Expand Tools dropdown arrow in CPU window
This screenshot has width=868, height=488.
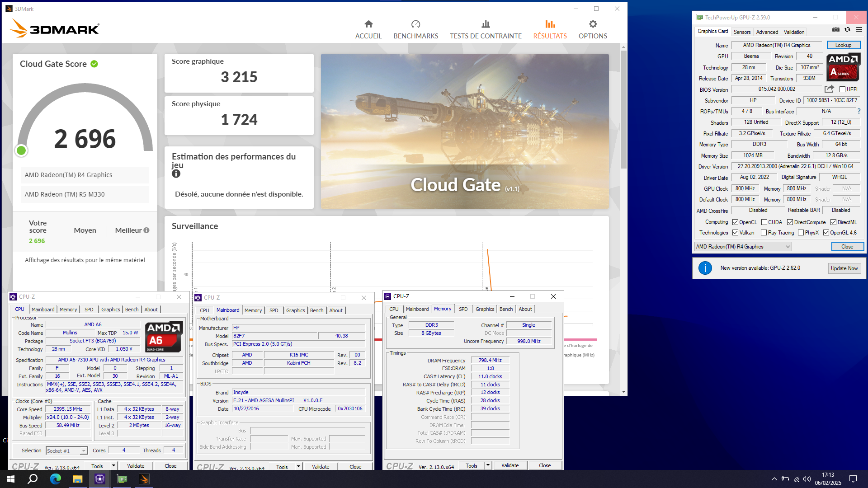click(113, 465)
